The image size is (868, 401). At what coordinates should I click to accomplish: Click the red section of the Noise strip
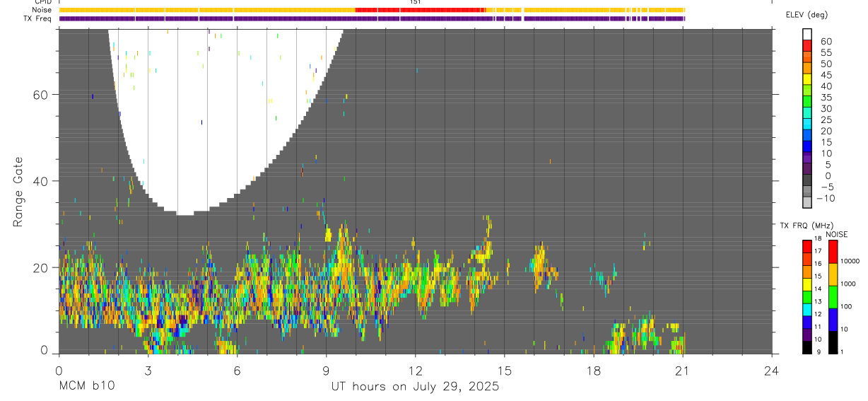(x=420, y=10)
